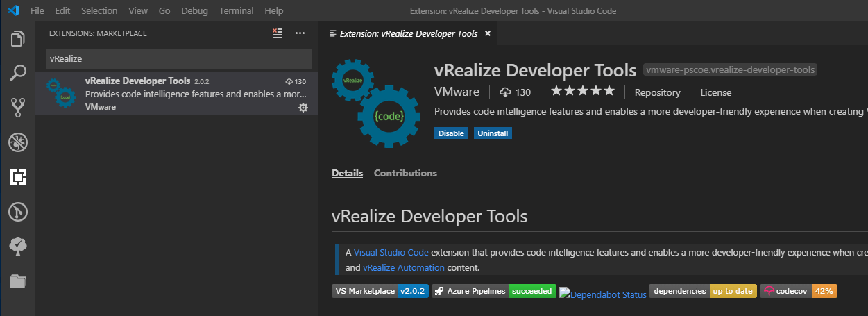The height and width of the screenshot is (316, 868).
Task: Close the Extension: vRealize Developer Tools tab
Action: pyautogui.click(x=488, y=33)
